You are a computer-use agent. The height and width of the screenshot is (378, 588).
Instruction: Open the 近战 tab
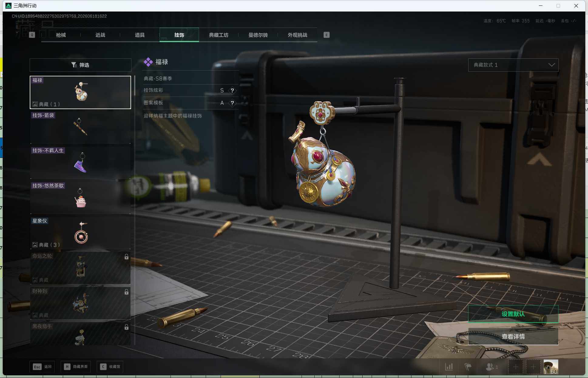point(100,35)
